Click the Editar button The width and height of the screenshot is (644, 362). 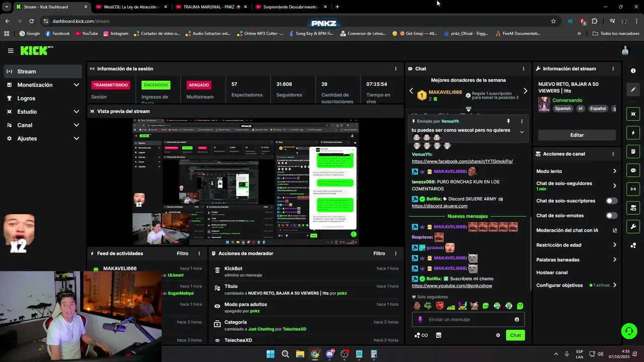pyautogui.click(x=577, y=135)
